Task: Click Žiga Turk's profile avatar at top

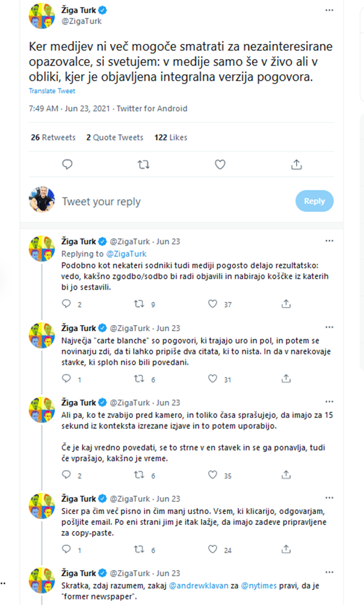Action: tap(42, 16)
